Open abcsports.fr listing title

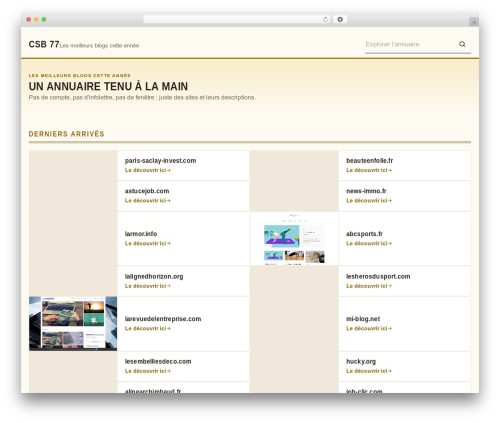pyautogui.click(x=364, y=234)
